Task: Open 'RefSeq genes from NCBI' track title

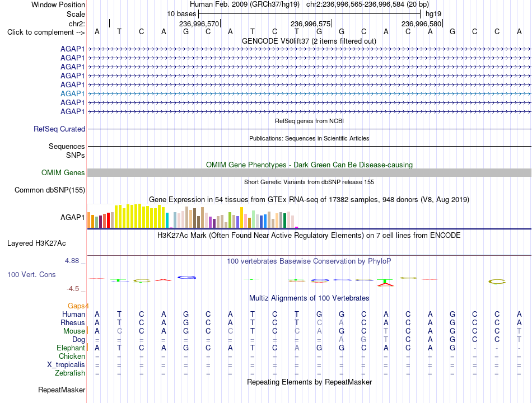Action: click(x=309, y=121)
